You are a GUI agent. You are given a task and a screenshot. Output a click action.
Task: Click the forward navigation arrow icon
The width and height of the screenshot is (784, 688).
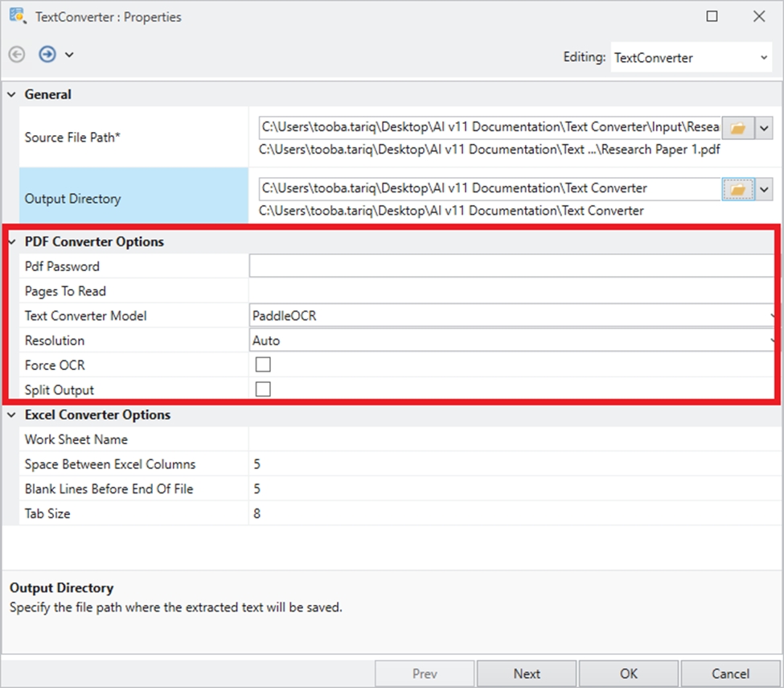tap(47, 54)
